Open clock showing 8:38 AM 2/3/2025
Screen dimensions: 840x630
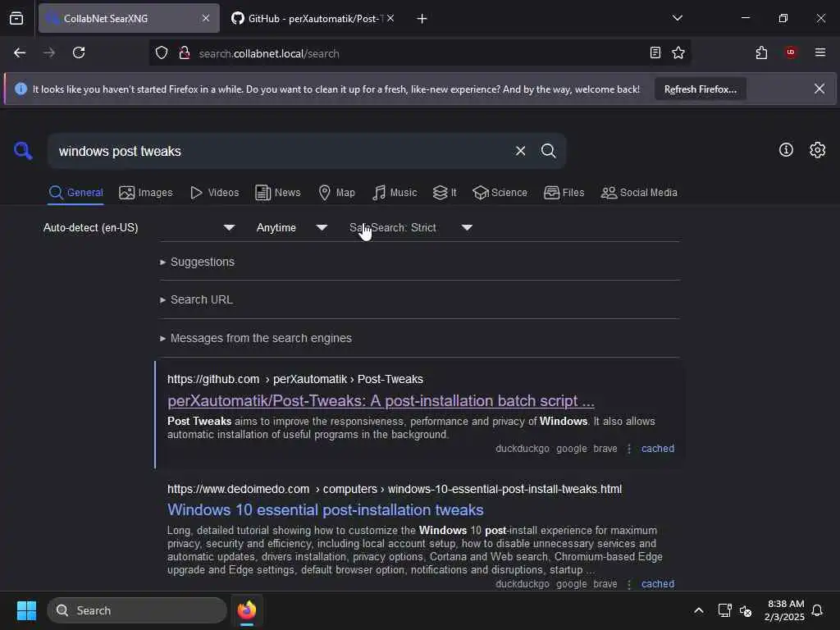tap(784, 610)
